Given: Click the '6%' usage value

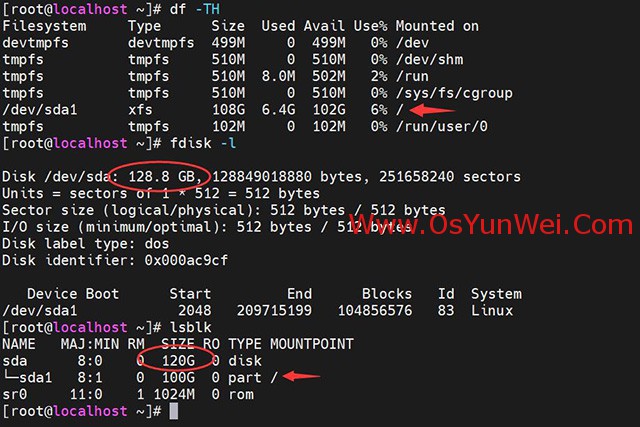Looking at the screenshot, I should (x=379, y=110).
